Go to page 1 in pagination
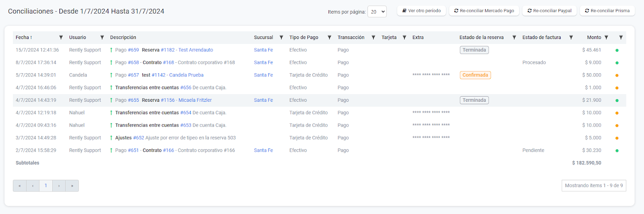The width and height of the screenshot is (644, 214). 46,186
